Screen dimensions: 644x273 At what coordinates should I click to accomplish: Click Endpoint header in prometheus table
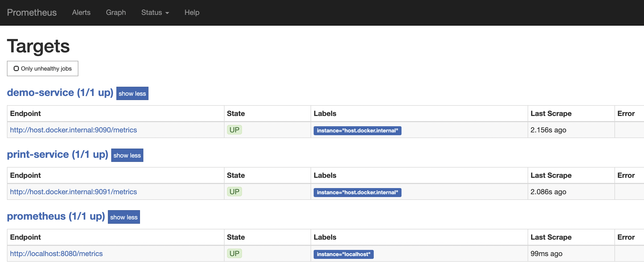click(x=25, y=237)
